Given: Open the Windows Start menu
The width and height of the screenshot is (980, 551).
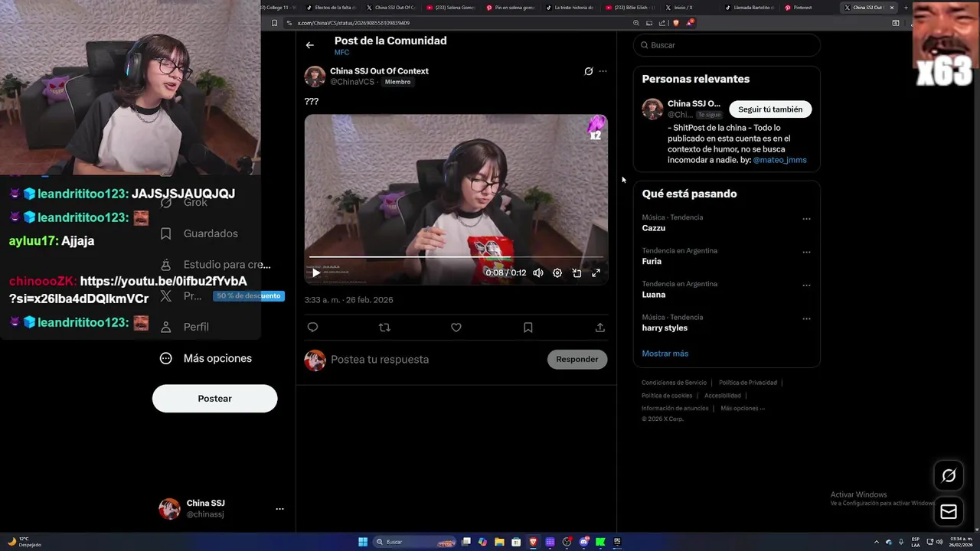Looking at the screenshot, I should [x=363, y=542].
